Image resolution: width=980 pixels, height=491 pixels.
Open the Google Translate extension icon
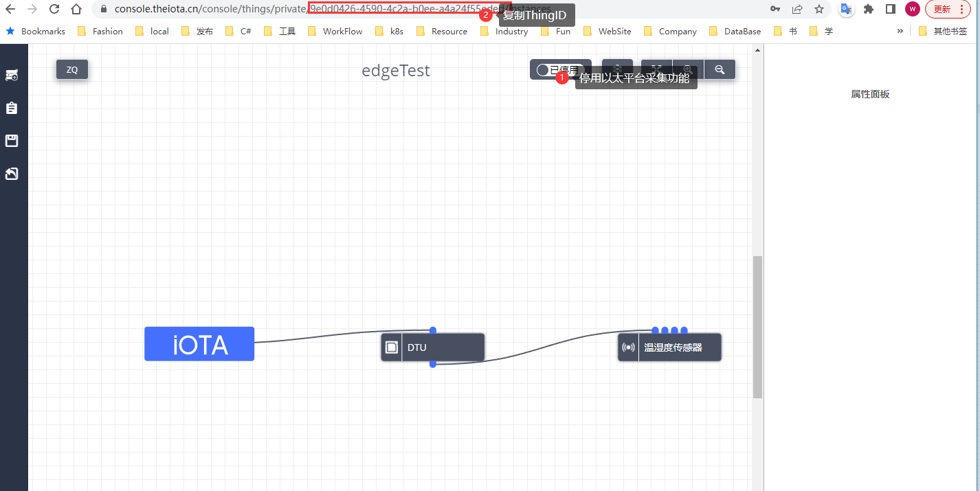pos(847,9)
